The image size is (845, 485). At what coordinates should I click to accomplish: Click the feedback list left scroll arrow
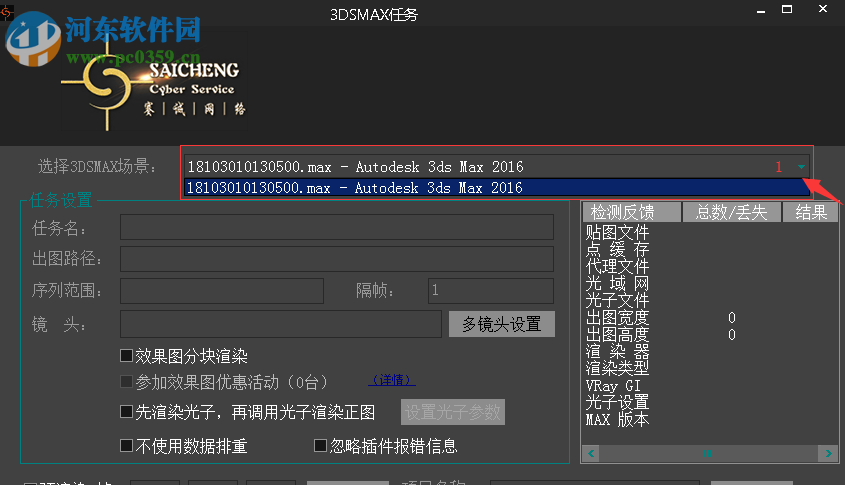(591, 453)
